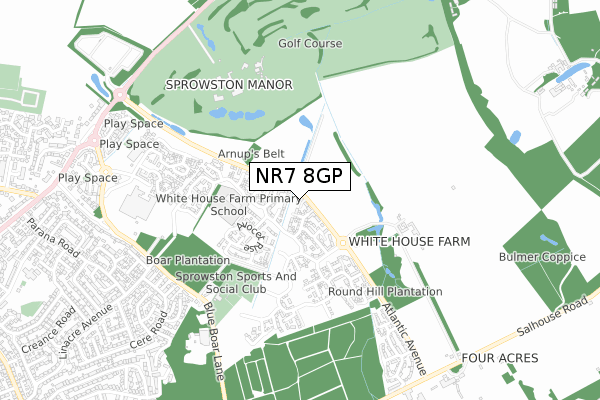This screenshot has width=600, height=400.
Task: Click the Parana Road label
Action: click(53, 238)
